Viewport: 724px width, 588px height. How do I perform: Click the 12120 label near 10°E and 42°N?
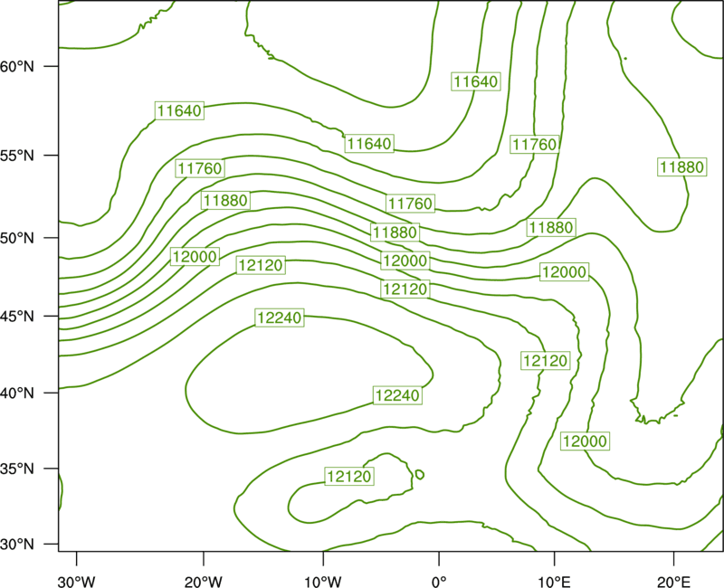pos(545,360)
